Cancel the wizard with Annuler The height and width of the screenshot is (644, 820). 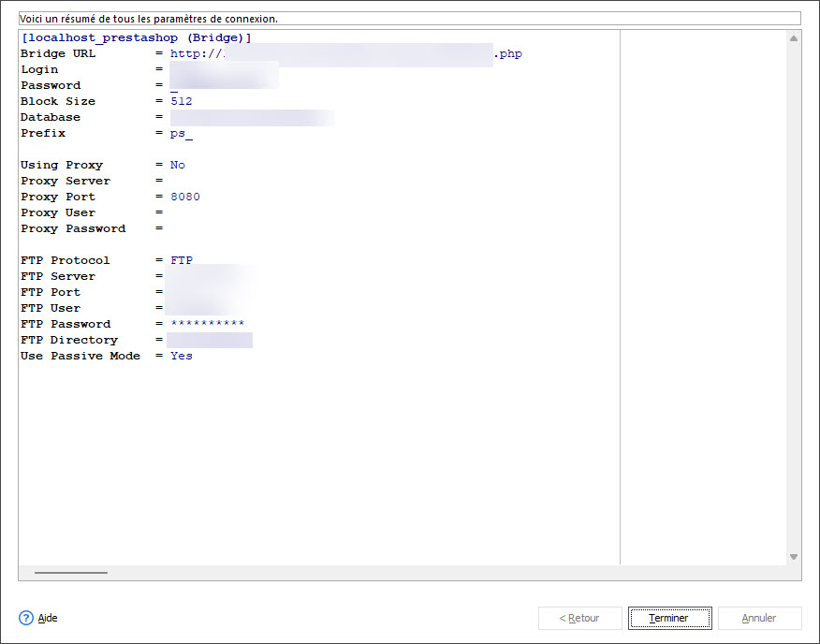(759, 618)
